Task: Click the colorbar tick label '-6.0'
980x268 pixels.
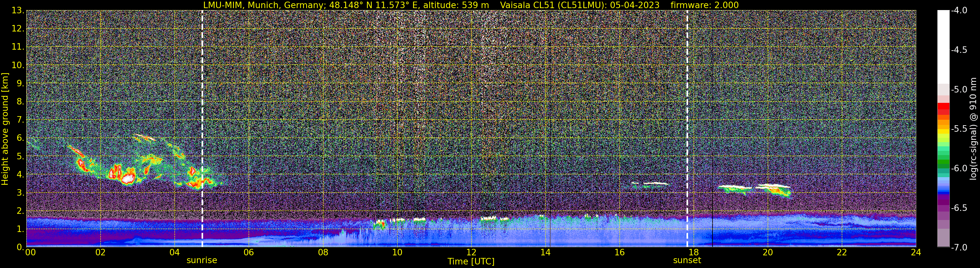Action: point(959,168)
